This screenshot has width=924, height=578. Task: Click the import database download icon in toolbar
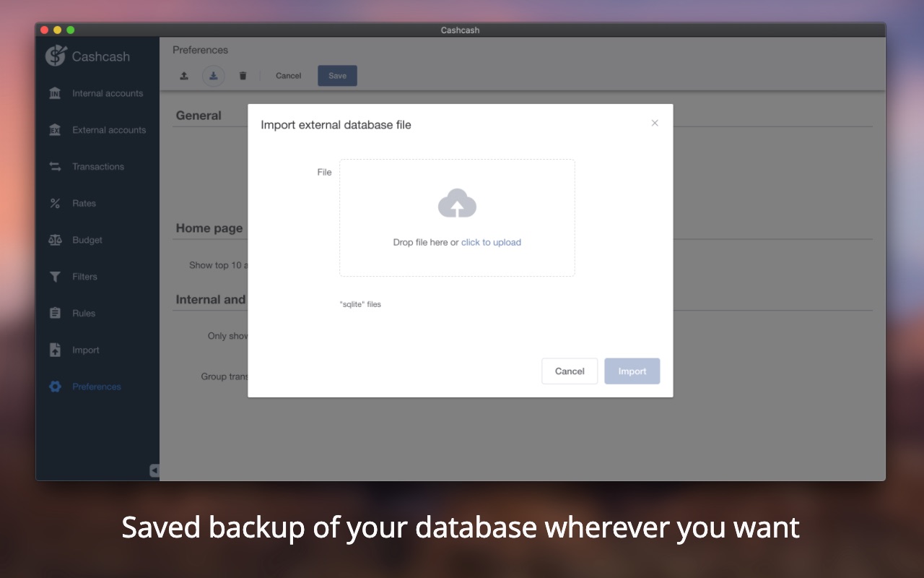click(214, 76)
